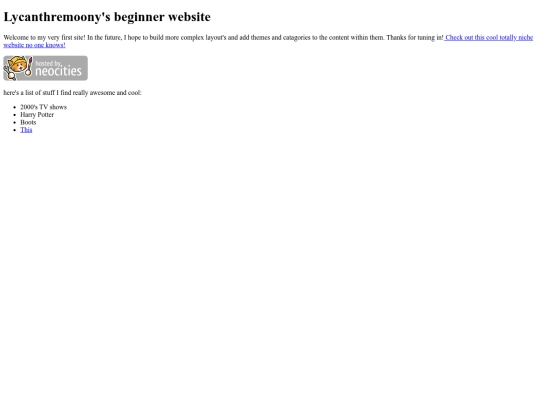The width and height of the screenshot is (540, 405).
Task: Follow the 'This' link in the list
Action: 26,130
